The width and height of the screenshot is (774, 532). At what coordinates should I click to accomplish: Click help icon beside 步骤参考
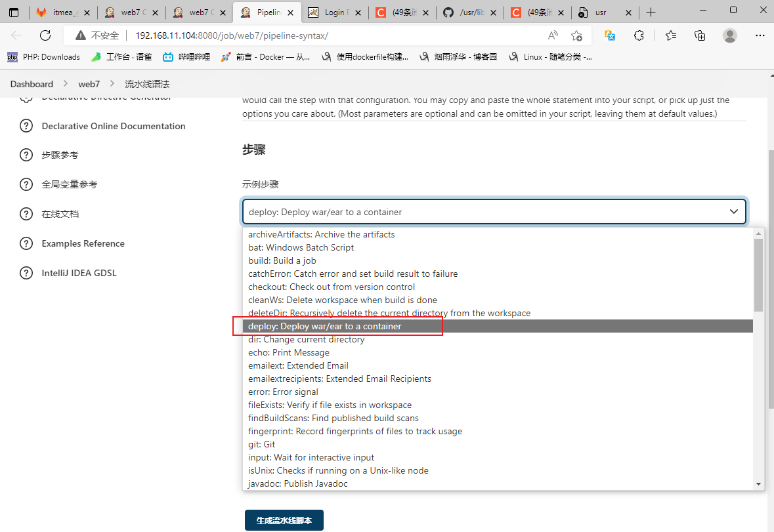point(26,155)
